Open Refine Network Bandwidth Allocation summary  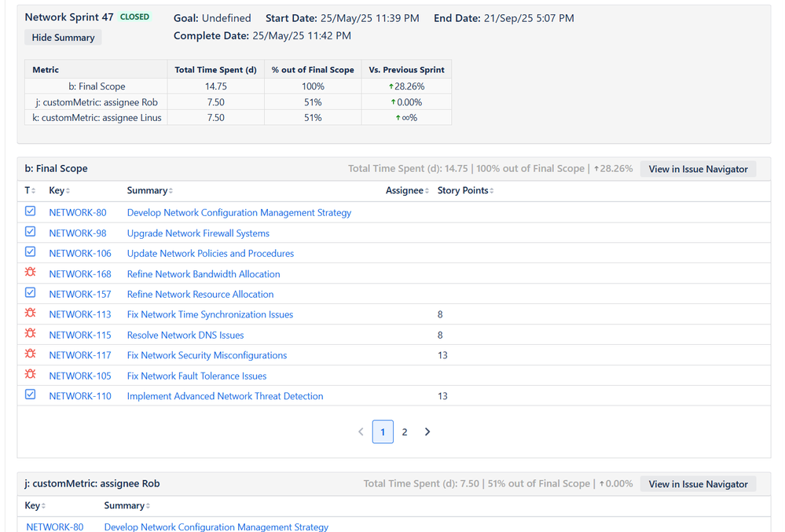coord(204,273)
